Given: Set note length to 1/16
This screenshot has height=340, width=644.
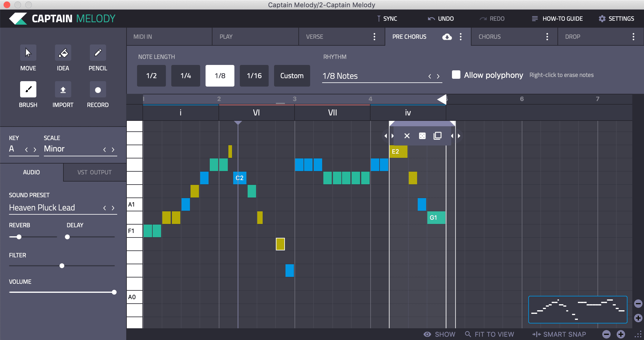Looking at the screenshot, I should coord(254,76).
